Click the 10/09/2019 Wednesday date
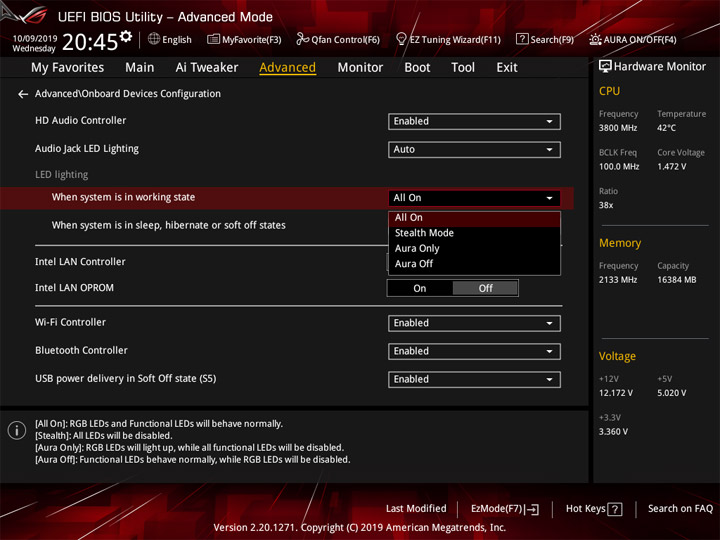Screen dimensions: 720x540 pos(34,43)
